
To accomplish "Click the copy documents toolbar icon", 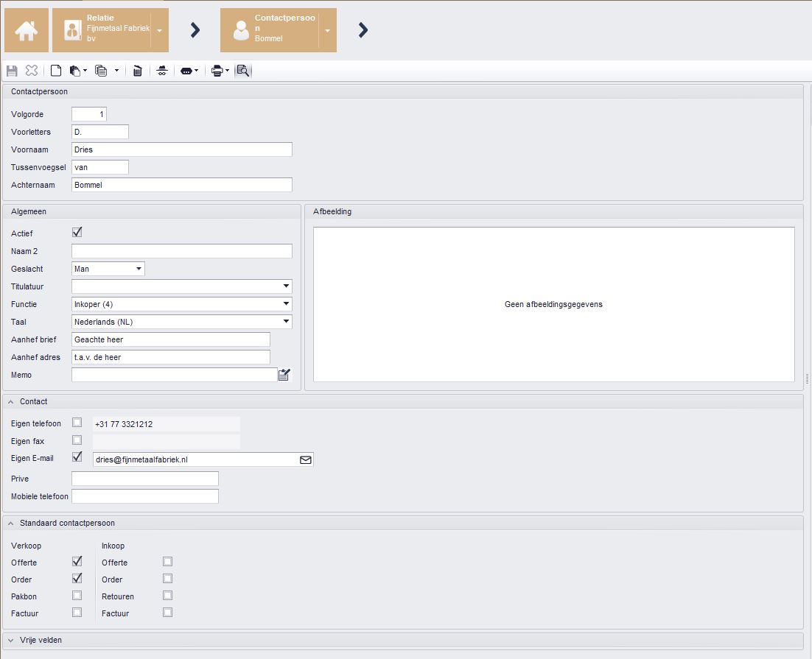I will click(x=101, y=71).
